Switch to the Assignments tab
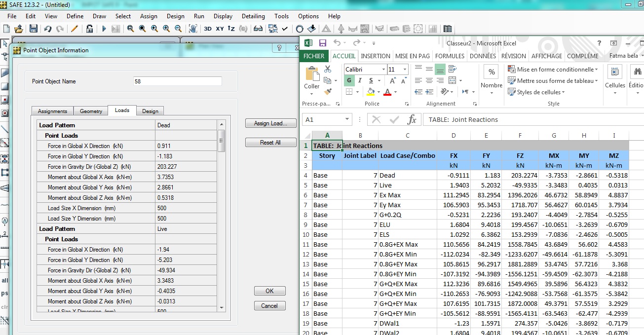The width and height of the screenshot is (644, 335). coord(53,111)
